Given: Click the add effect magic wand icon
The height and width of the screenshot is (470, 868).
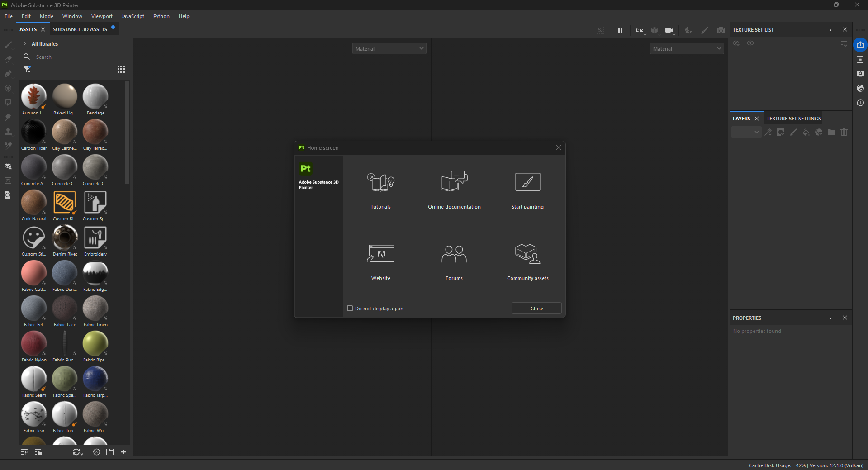Looking at the screenshot, I should tap(768, 132).
